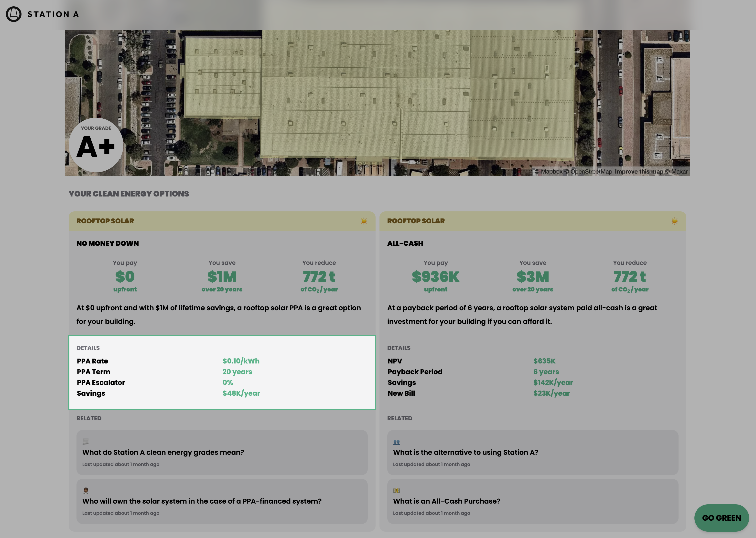Screen dimensions: 756x538
Task: Click the highlighted PPA Details panel
Action: point(222,372)
